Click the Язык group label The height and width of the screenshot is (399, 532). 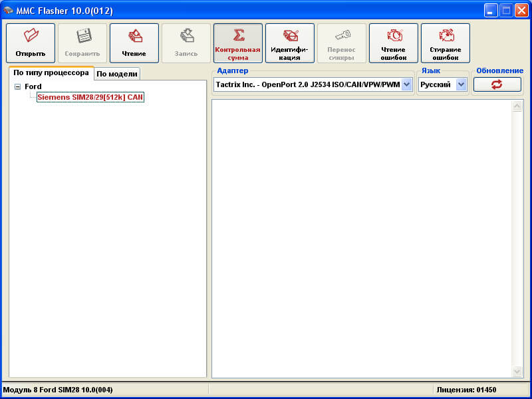coord(431,70)
